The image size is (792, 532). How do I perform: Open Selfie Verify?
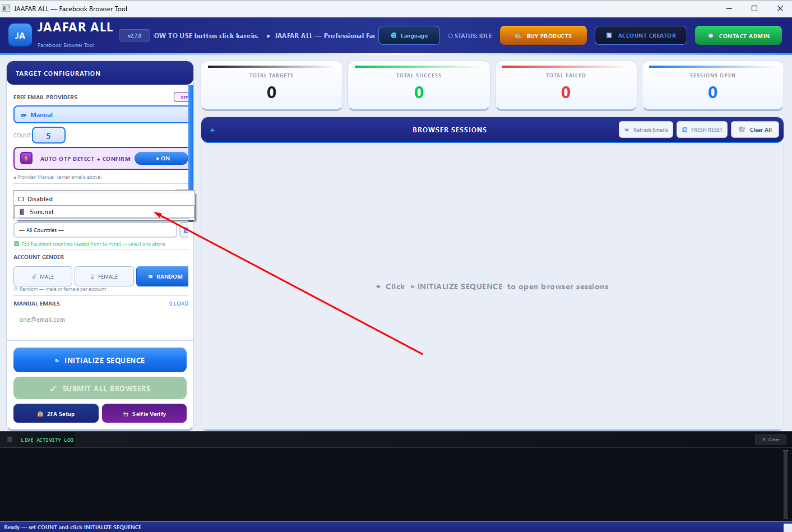click(x=144, y=414)
